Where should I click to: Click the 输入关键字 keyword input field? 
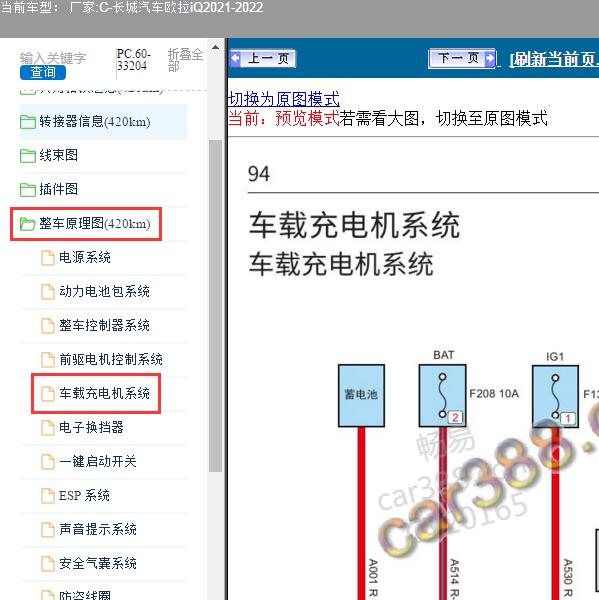click(53, 58)
